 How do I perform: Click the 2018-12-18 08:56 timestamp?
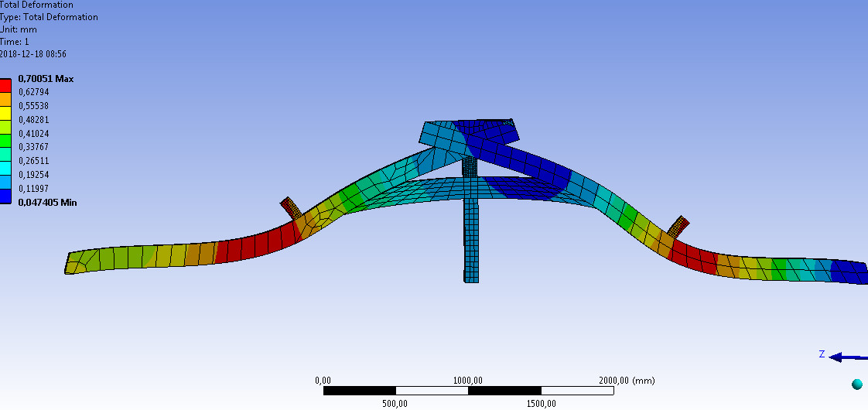(x=32, y=54)
